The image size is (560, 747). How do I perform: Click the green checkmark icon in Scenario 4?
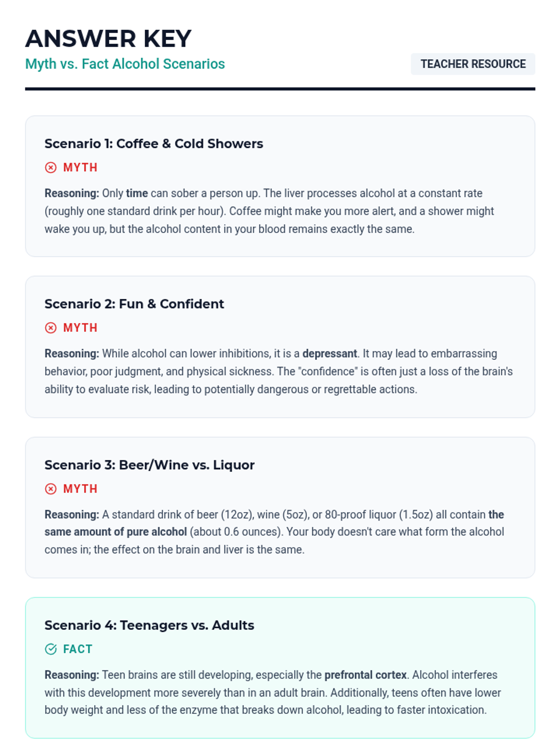pyautogui.click(x=51, y=649)
